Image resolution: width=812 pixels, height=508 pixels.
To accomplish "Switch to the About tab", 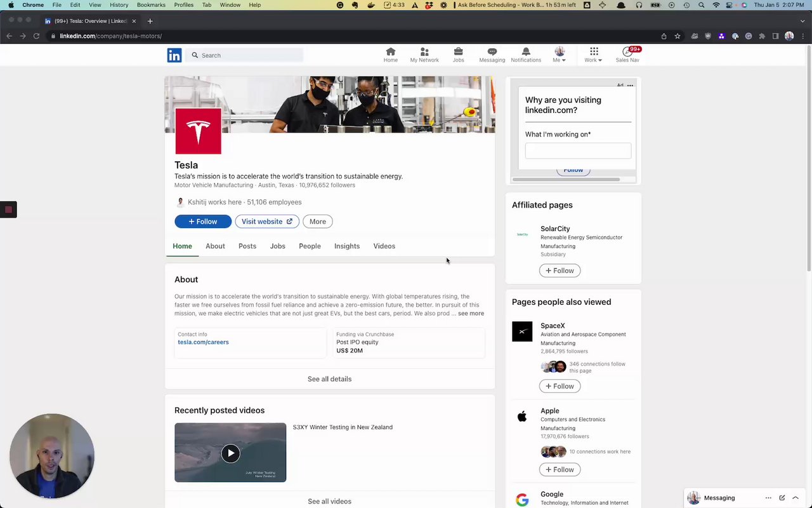I will 215,246.
